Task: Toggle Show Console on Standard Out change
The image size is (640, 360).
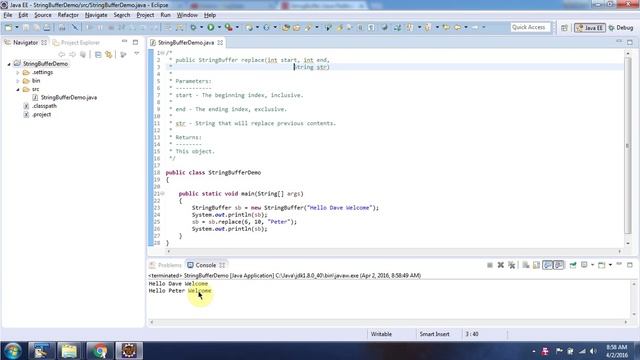Action: pos(548,265)
